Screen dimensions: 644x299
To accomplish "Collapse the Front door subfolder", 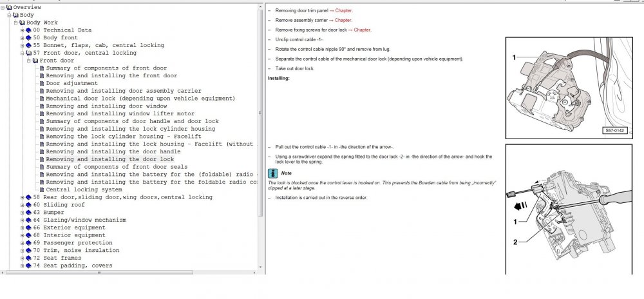I will [x=29, y=61].
